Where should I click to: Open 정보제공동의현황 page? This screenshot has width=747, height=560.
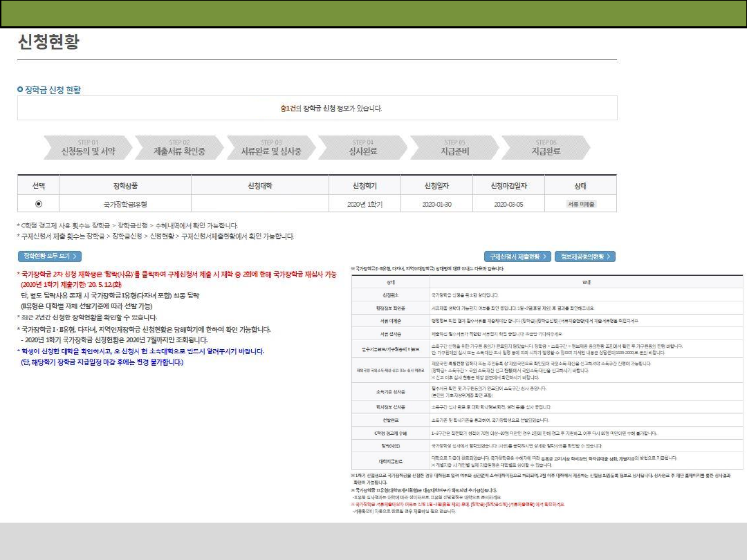pos(585,256)
